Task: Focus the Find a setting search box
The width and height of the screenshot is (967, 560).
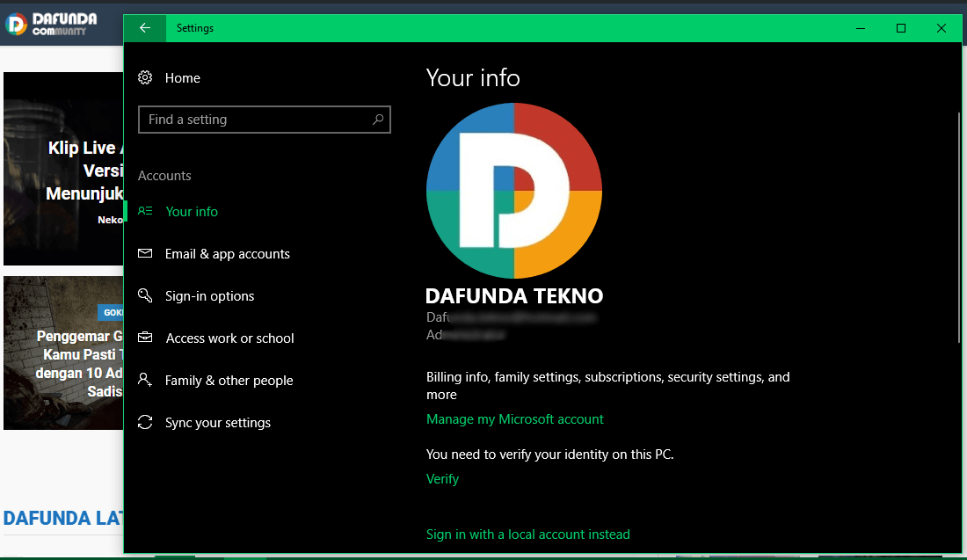Action: pos(255,120)
